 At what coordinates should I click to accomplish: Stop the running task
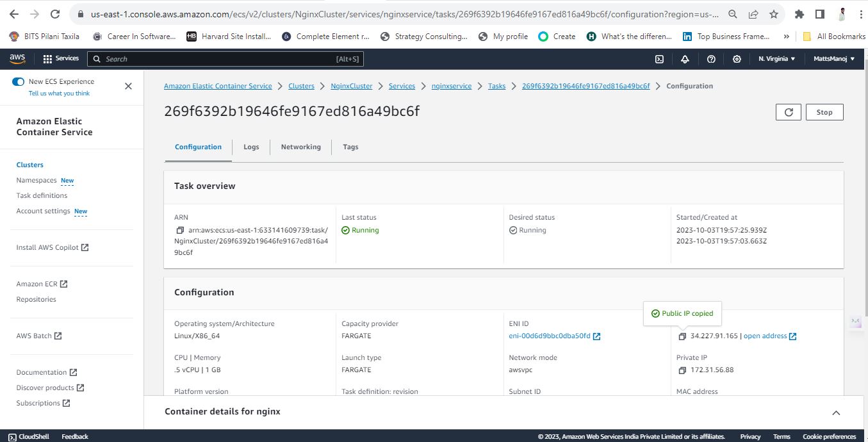(824, 112)
